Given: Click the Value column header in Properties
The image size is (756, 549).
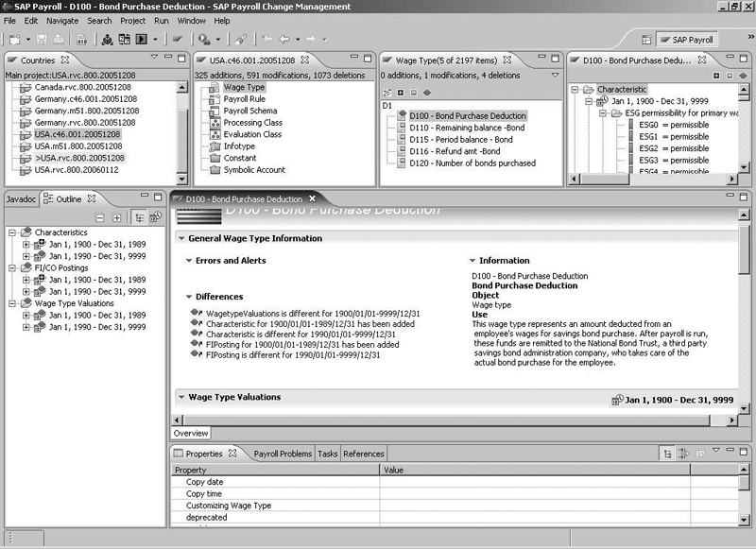Looking at the screenshot, I should (x=535, y=470).
